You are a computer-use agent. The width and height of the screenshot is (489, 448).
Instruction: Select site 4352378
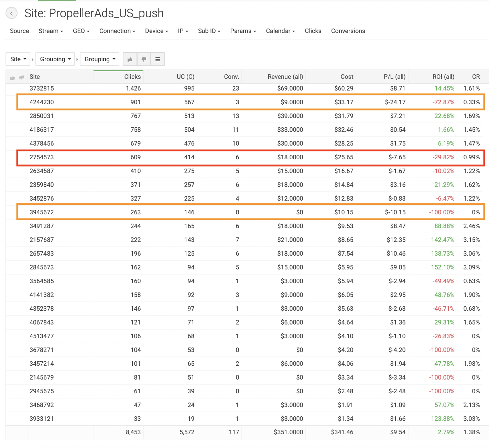tap(42, 309)
